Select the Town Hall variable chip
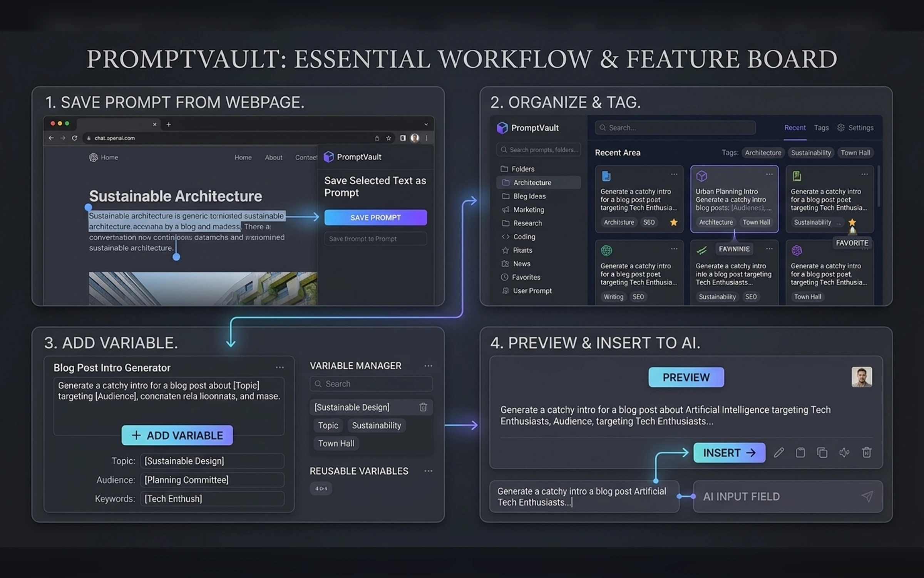Viewport: 924px width, 578px height. point(336,444)
